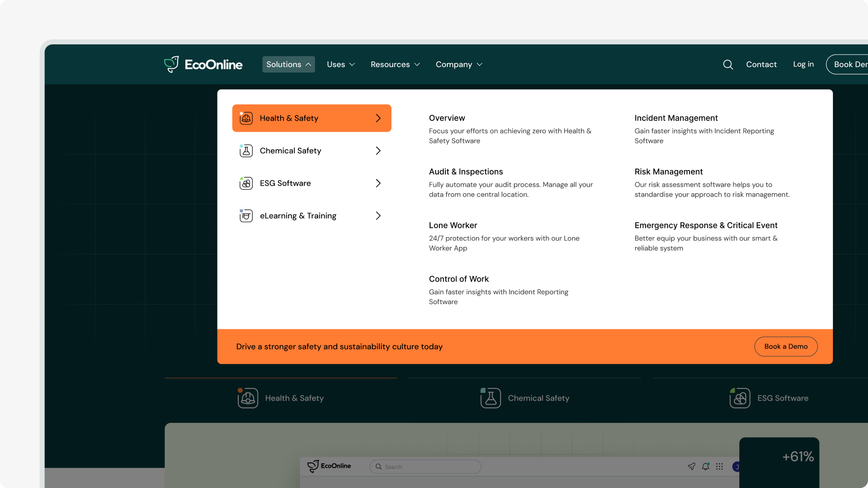This screenshot has height=488, width=868.
Task: Open the Incident Management link
Action: pos(676,118)
